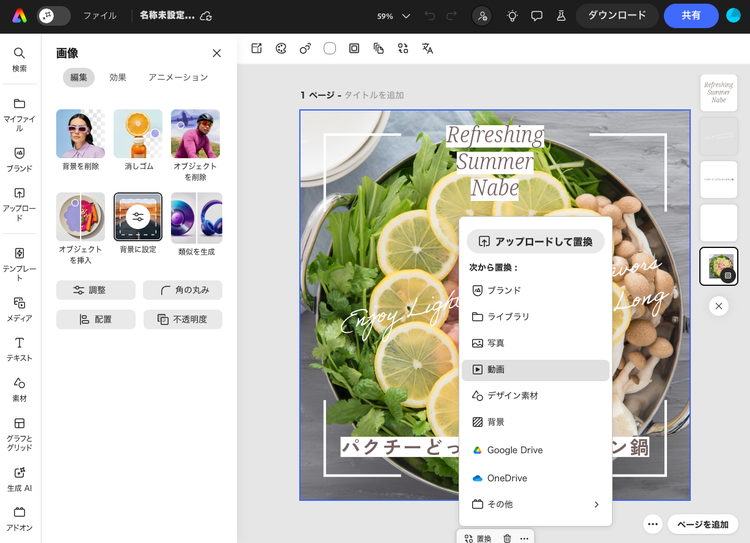Click the ダウンロード button
750x543 pixels.
[617, 16]
